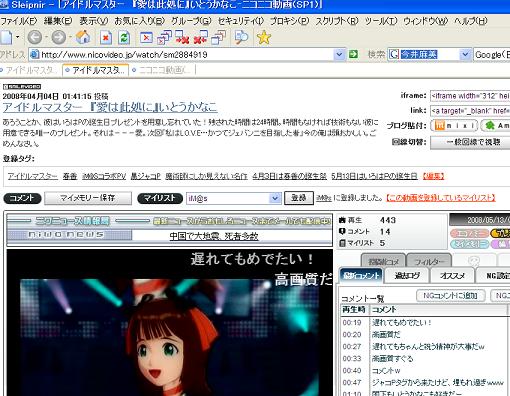Click the search text field
The width and height of the screenshot is (510, 396).
click(429, 54)
